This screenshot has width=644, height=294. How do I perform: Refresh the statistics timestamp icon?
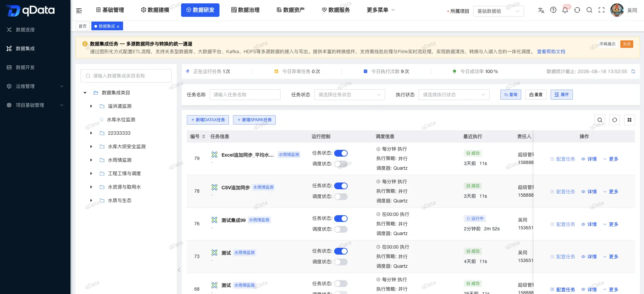(x=633, y=71)
